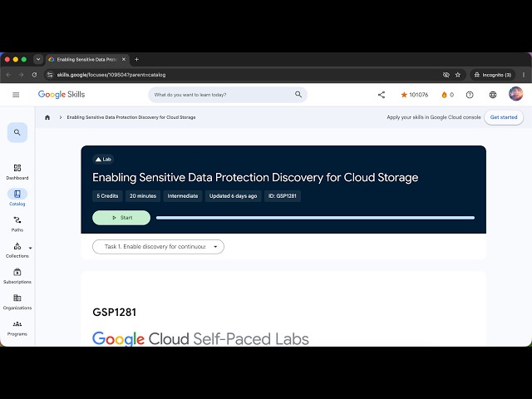Click the green Start lab button

click(121, 218)
